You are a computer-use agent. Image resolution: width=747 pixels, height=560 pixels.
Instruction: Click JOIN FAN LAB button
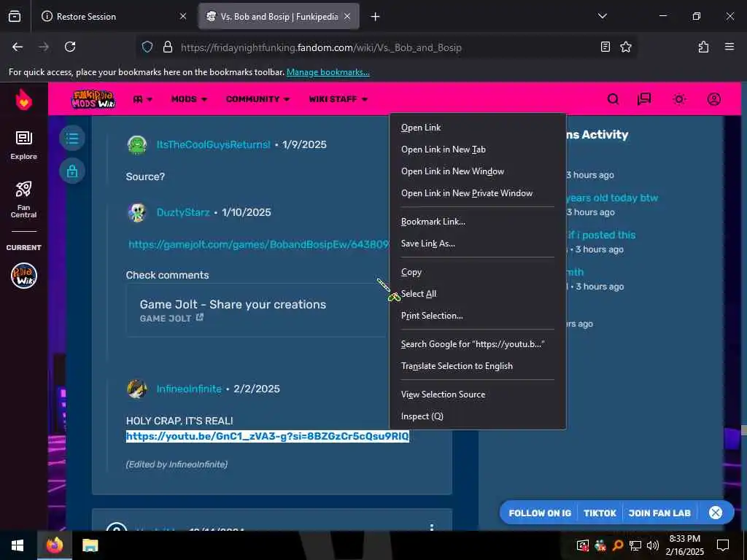click(x=659, y=513)
